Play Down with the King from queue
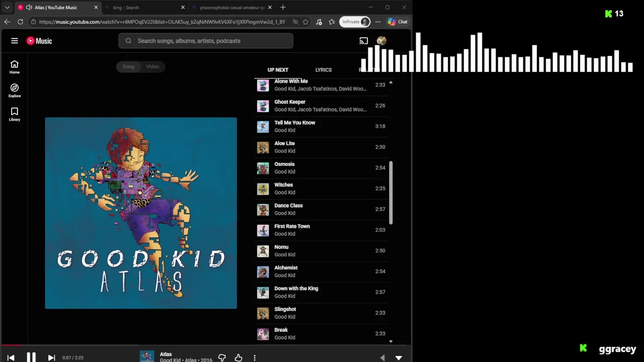 pyautogui.click(x=321, y=292)
